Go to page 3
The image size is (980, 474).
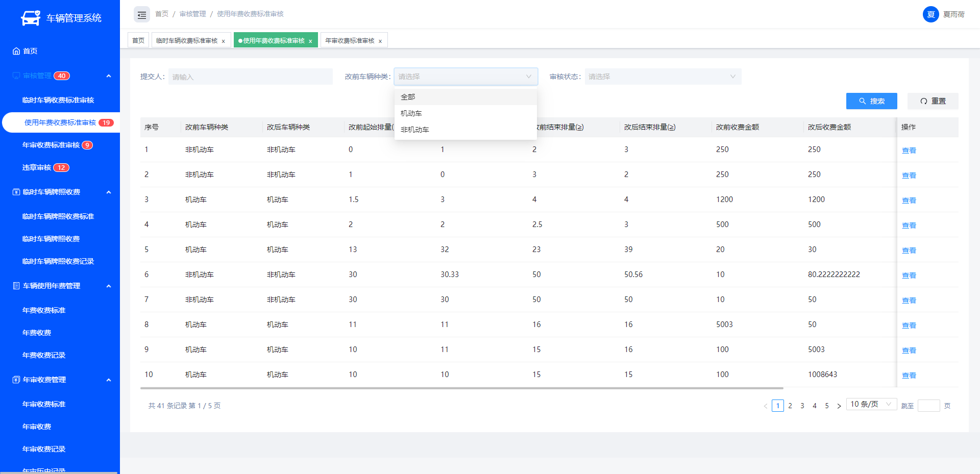[x=802, y=406]
